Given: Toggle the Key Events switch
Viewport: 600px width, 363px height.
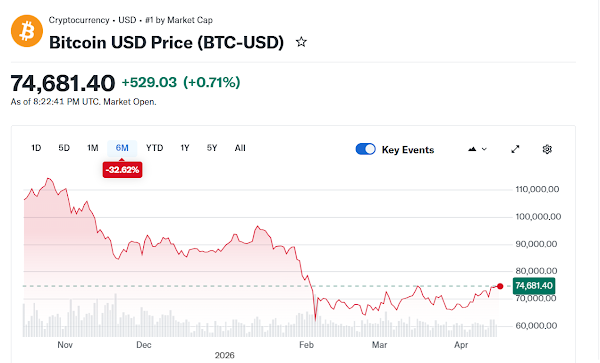Looking at the screenshot, I should tap(365, 149).
